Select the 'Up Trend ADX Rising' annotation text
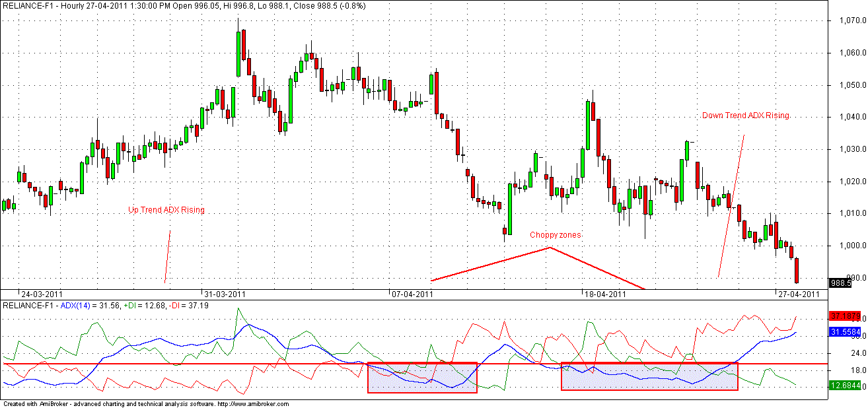 (x=166, y=210)
